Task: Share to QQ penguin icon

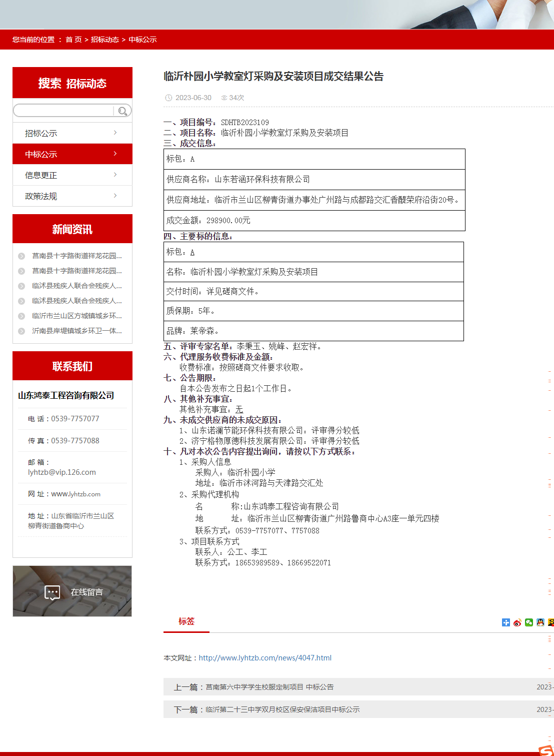Action: pos(540,622)
